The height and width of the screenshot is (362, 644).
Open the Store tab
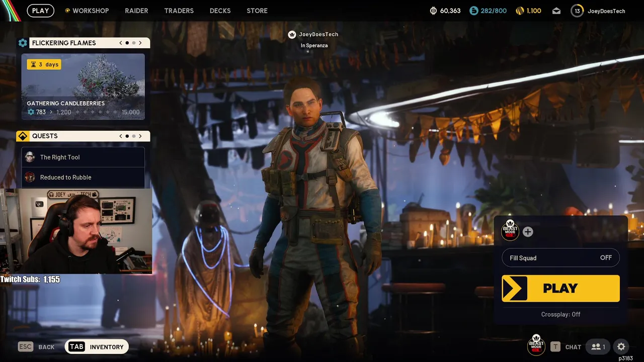(257, 11)
